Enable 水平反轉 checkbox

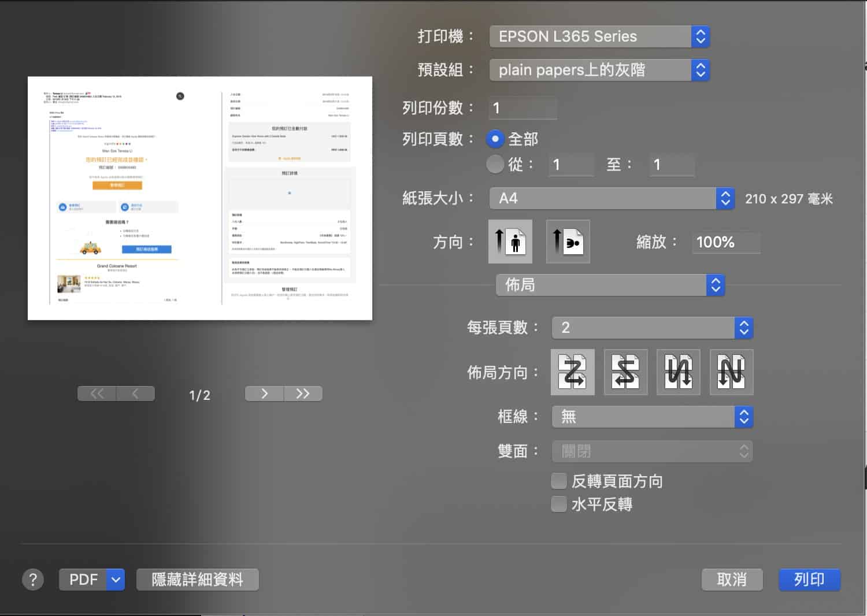pos(559,504)
